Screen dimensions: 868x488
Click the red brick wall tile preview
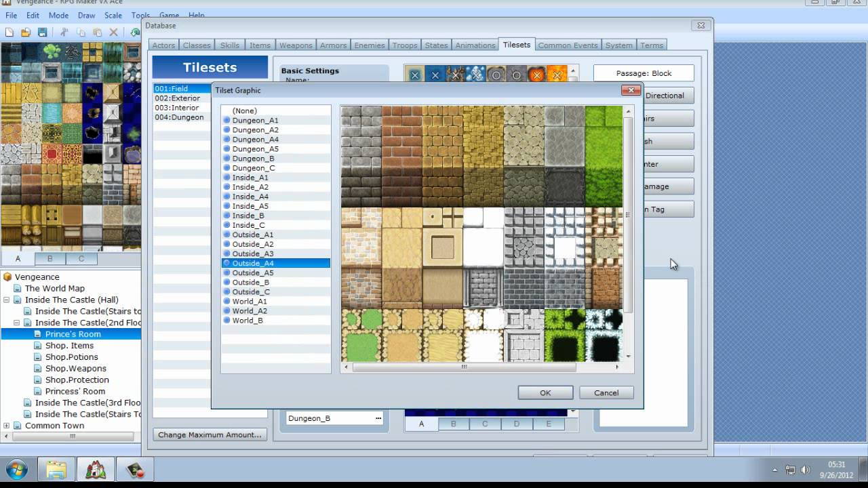pyautogui.click(x=401, y=156)
